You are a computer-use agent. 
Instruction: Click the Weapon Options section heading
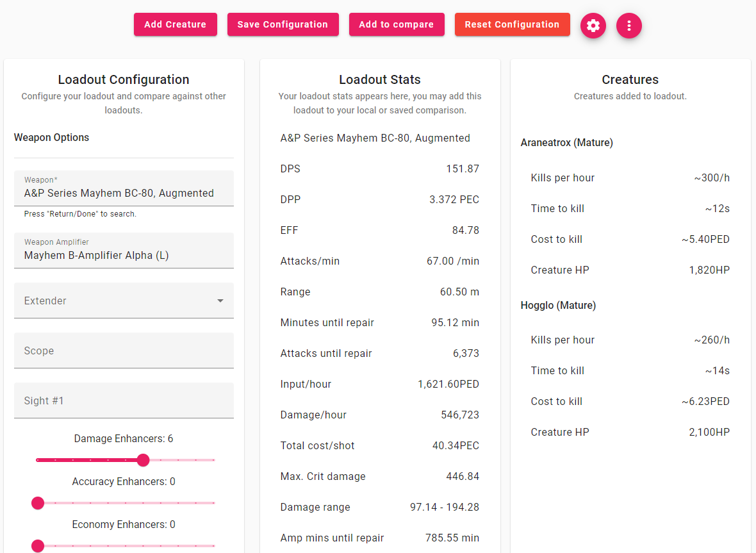coord(52,137)
